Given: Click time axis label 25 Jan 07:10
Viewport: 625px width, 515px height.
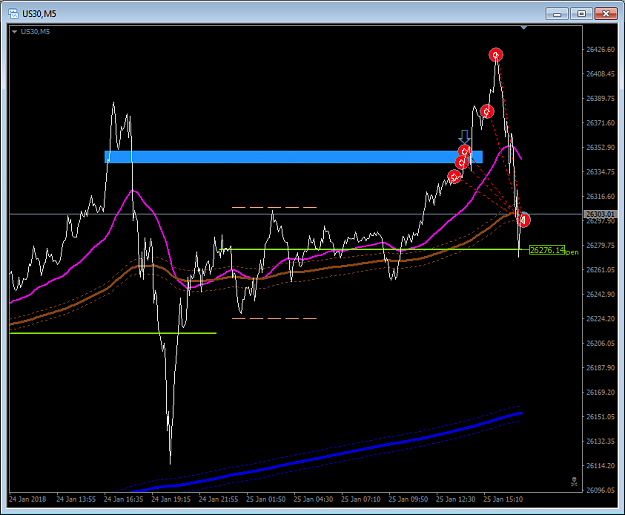Looking at the screenshot, I should click(x=361, y=499).
